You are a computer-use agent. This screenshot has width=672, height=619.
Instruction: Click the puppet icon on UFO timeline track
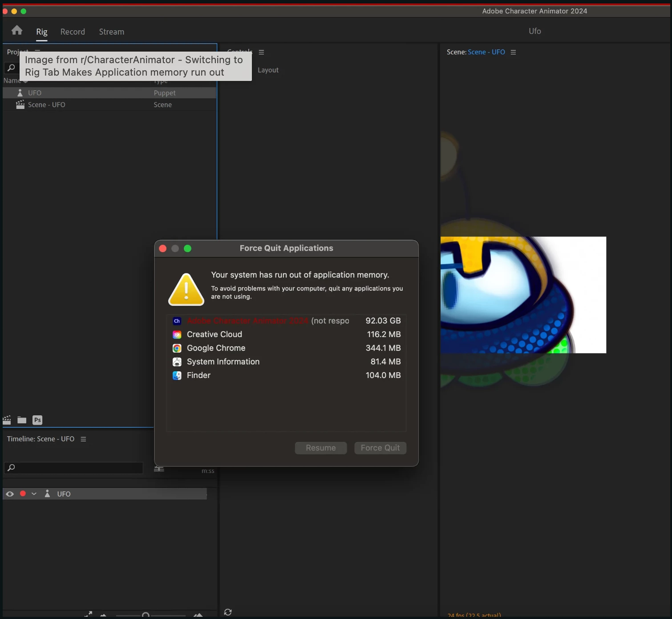[x=47, y=494]
